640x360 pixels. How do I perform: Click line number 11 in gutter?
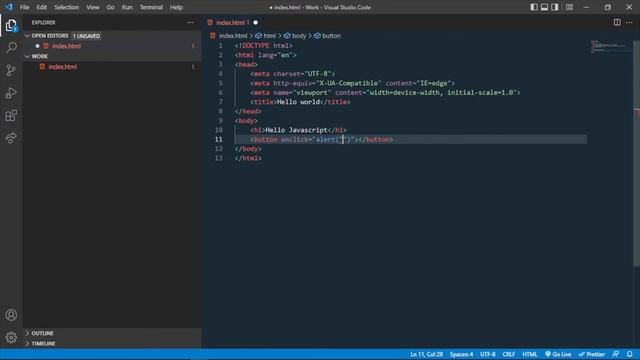pyautogui.click(x=219, y=139)
